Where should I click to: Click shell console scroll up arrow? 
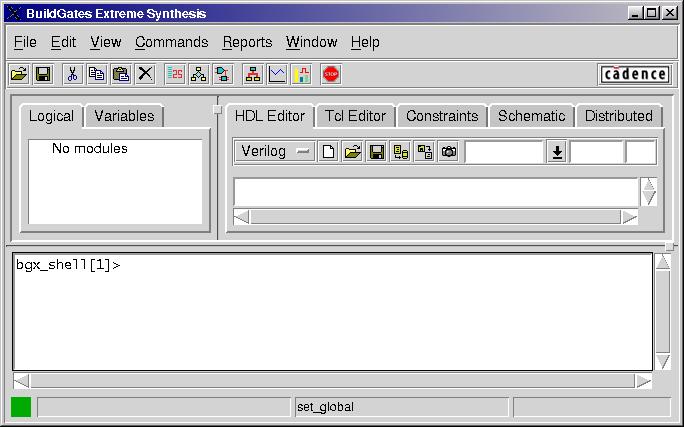[663, 262]
